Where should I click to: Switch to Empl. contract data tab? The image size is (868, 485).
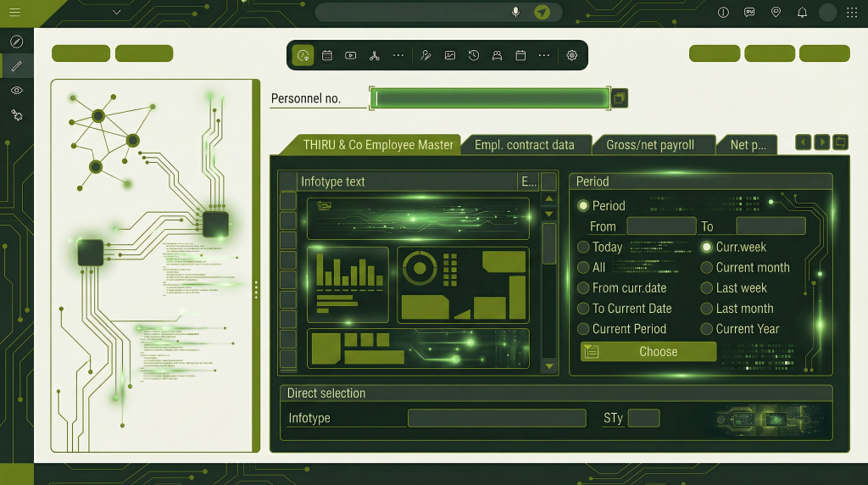[524, 145]
